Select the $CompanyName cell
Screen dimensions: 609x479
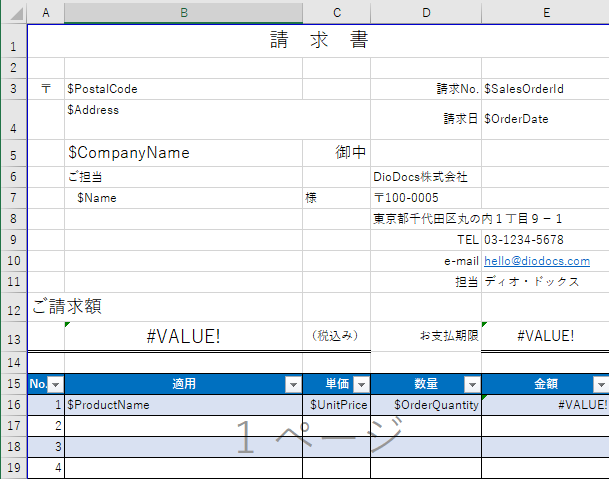[183, 153]
